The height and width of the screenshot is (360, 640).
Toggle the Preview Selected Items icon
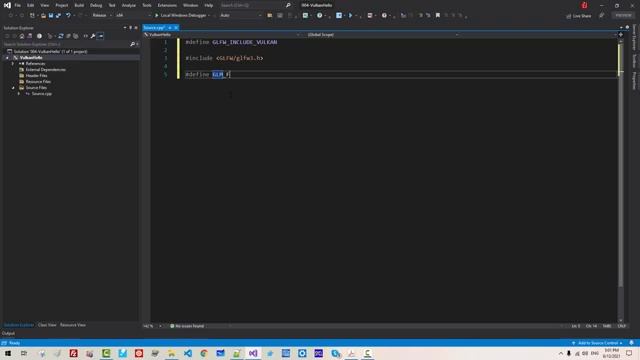[100, 36]
